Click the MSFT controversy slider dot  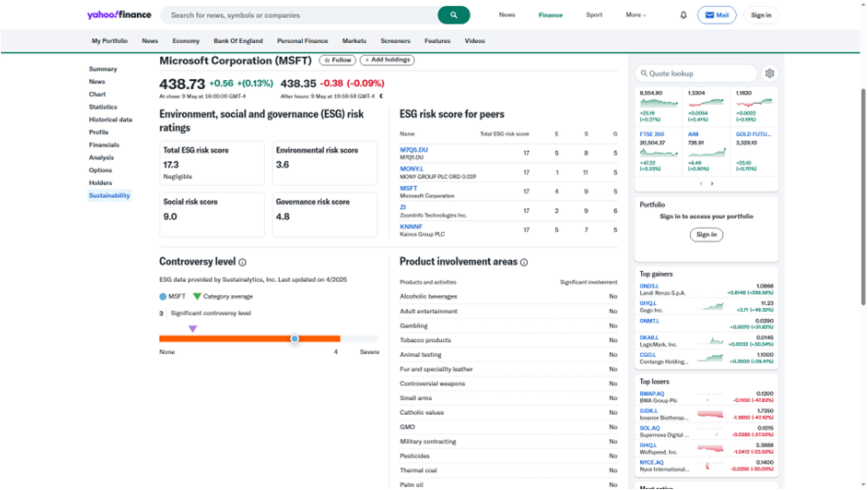click(294, 339)
